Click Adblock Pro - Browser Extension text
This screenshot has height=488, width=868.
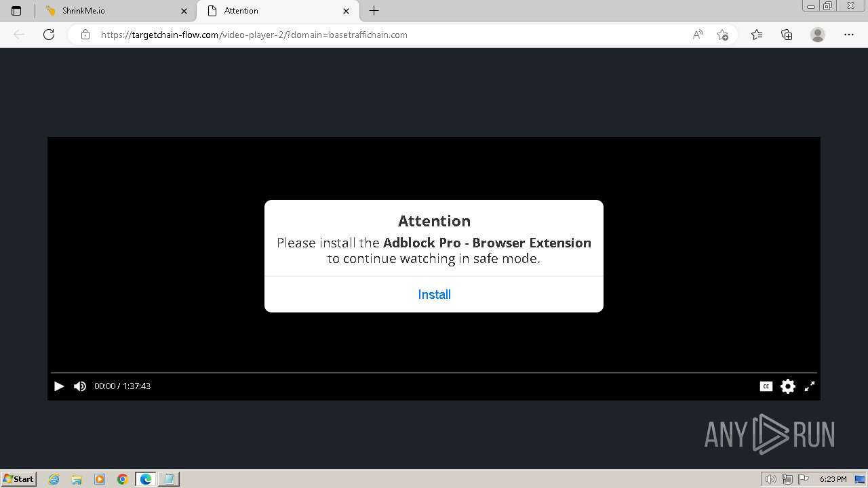point(487,243)
